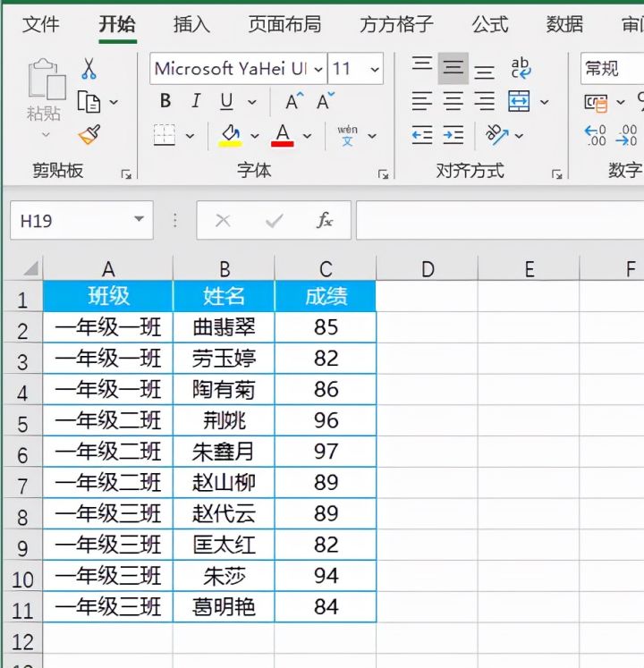
Task: Toggle Bold formatting
Action: click(x=165, y=101)
